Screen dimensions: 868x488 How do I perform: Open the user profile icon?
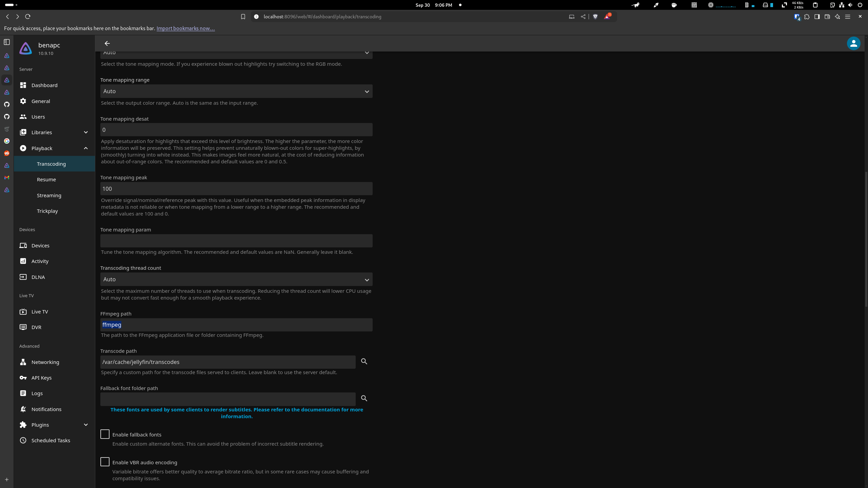tap(853, 43)
